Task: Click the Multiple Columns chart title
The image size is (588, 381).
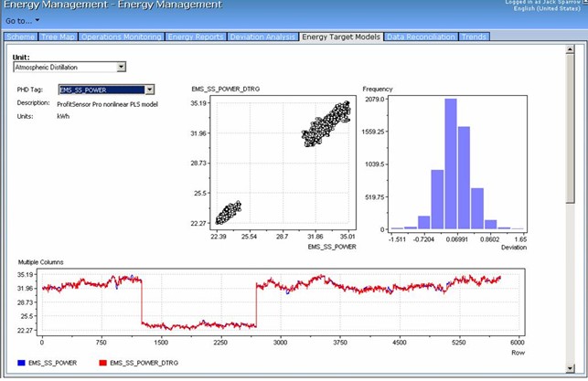Action: (x=40, y=262)
